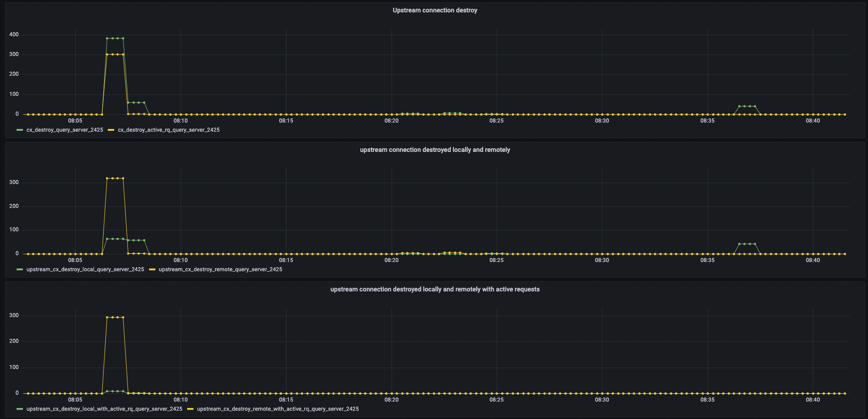Click the 08:20 axis label in top chart

tap(391, 121)
